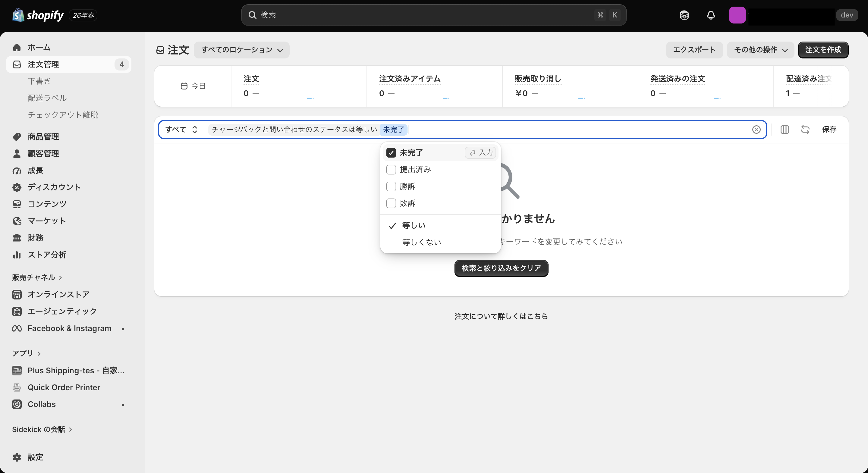Uncheck the 未完了 checkbox
The image size is (868, 473).
pos(391,153)
